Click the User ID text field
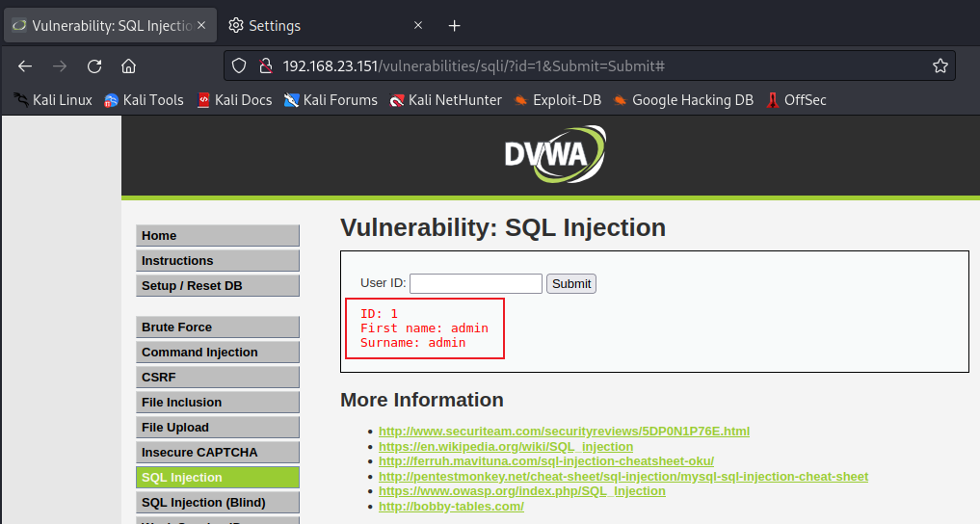Viewport: 980px width, 524px height. [x=475, y=283]
